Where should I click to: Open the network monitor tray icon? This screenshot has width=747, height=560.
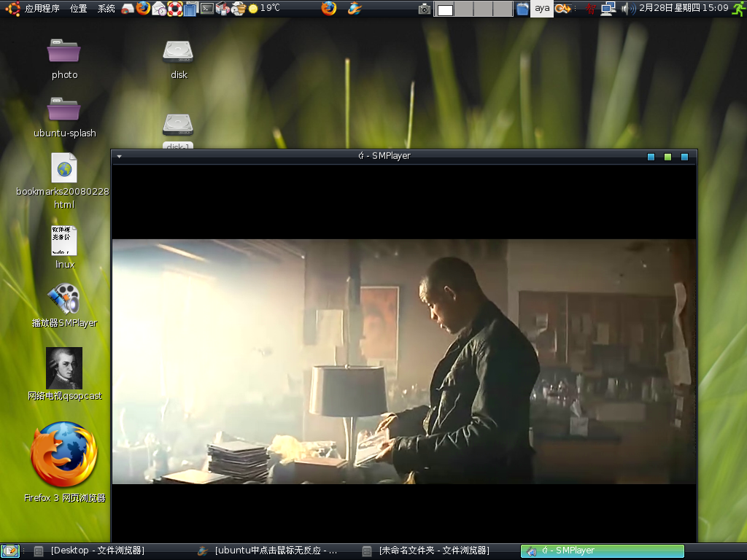coord(608,9)
